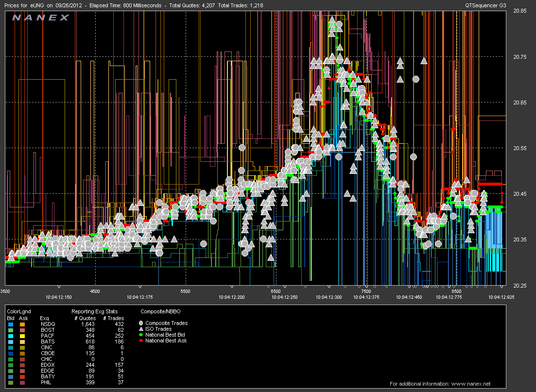Select the NSDQ ask color swatch
Viewport: 536px width, 392px height.
tap(22, 324)
